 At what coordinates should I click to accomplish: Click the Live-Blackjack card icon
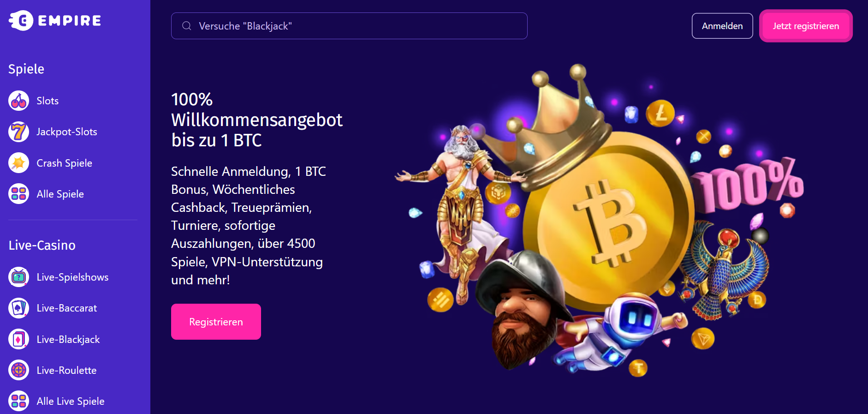click(19, 339)
